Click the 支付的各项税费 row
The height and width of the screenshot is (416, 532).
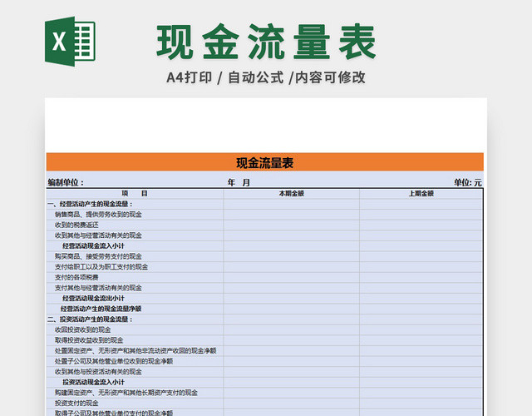[264, 277]
